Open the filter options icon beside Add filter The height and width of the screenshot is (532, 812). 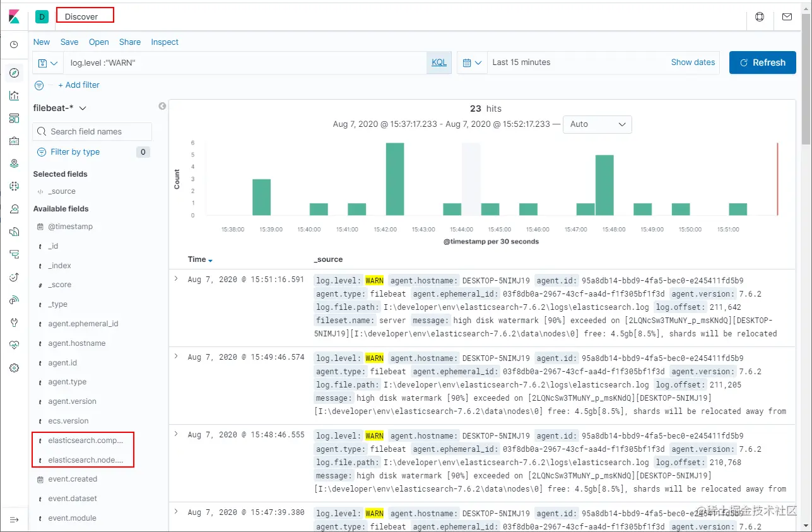click(x=39, y=85)
